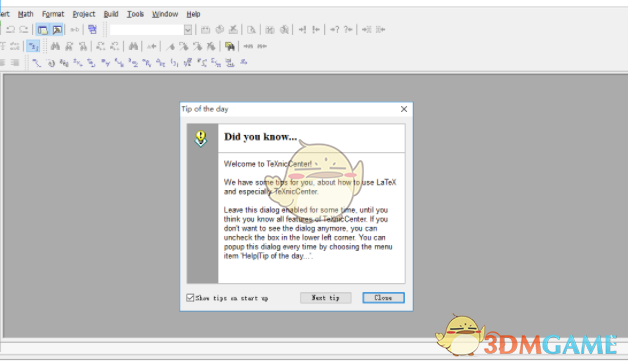Toggle the output pane toolbar icon

point(57,30)
